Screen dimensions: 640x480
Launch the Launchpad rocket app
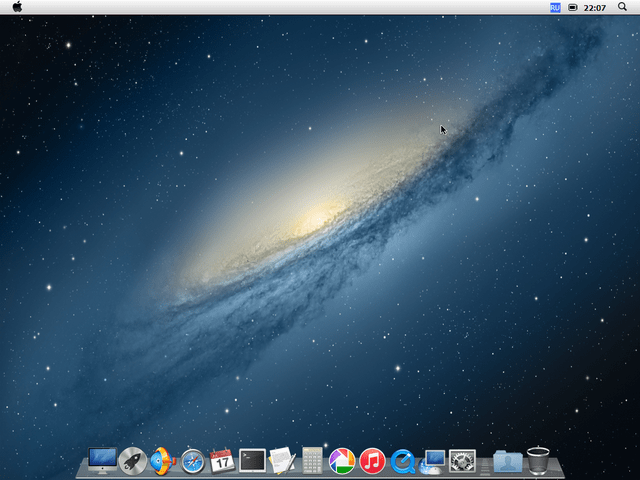pyautogui.click(x=132, y=460)
